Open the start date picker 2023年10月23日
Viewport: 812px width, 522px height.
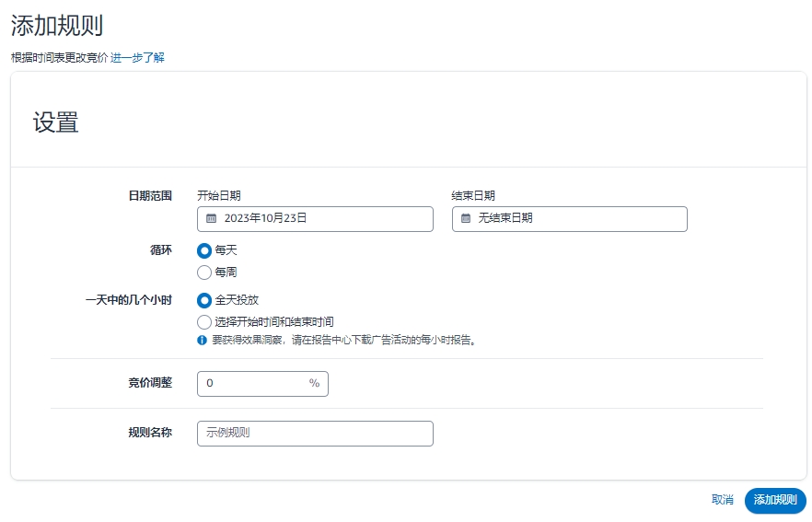click(x=315, y=219)
